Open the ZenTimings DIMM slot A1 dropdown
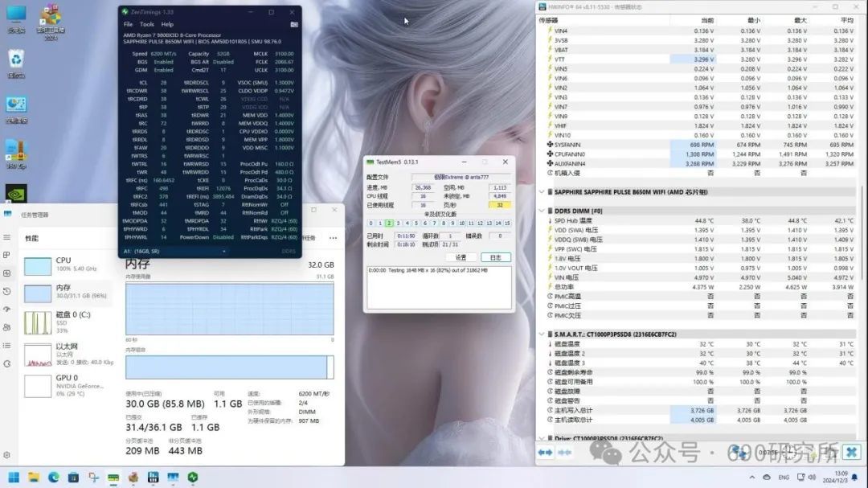The width and height of the screenshot is (868, 488). click(x=175, y=252)
